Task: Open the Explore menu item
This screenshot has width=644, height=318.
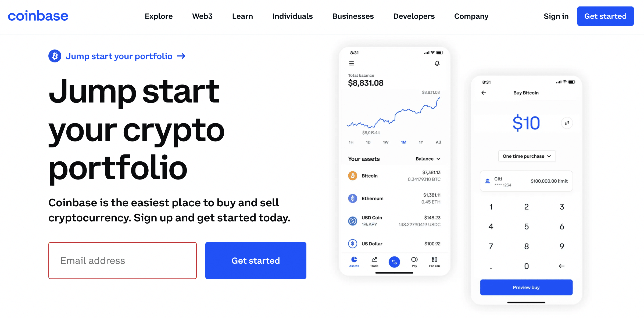Action: 159,16
